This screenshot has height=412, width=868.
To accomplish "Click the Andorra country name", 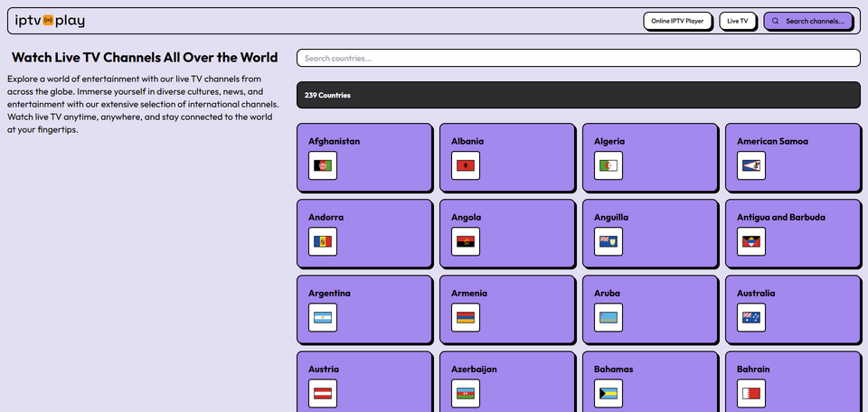I will pos(326,218).
